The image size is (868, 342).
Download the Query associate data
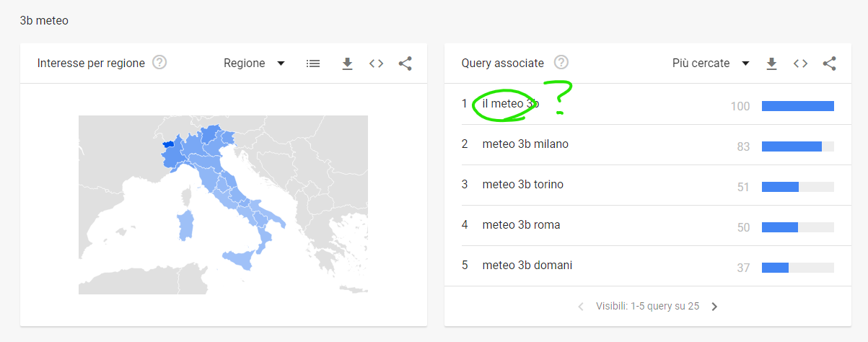[771, 63]
